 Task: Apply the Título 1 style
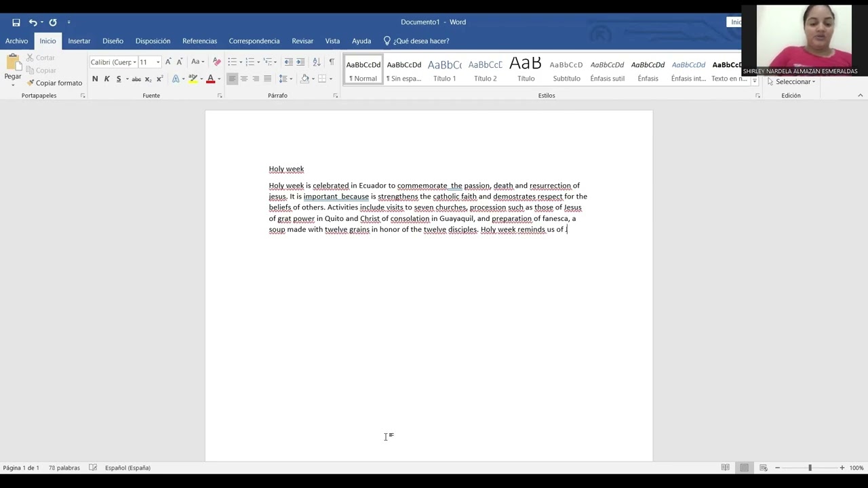click(x=445, y=69)
